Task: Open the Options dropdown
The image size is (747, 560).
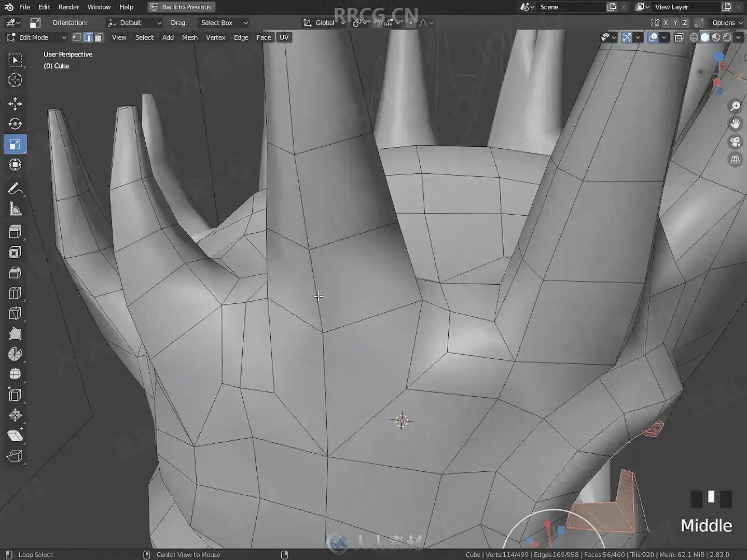Action: pos(727,23)
